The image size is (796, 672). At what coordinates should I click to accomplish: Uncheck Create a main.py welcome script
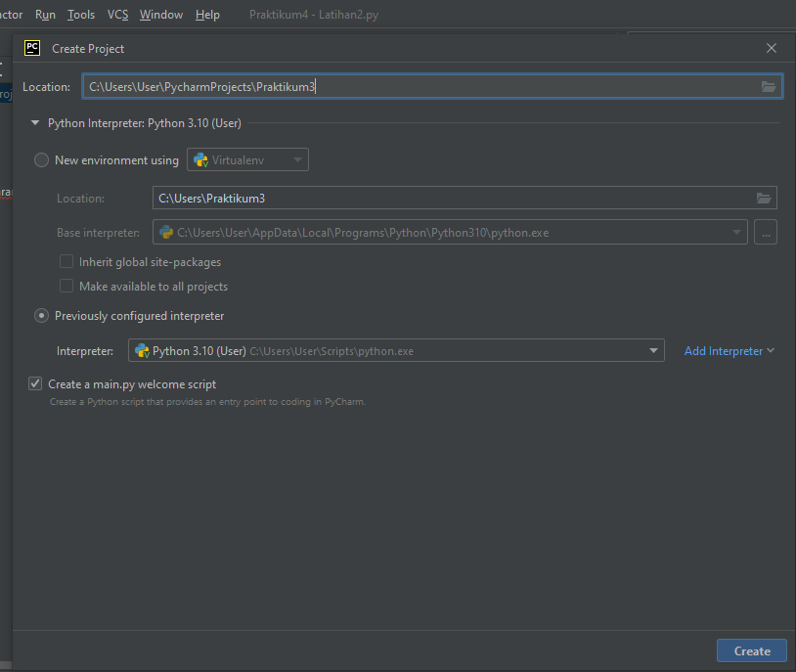(35, 383)
